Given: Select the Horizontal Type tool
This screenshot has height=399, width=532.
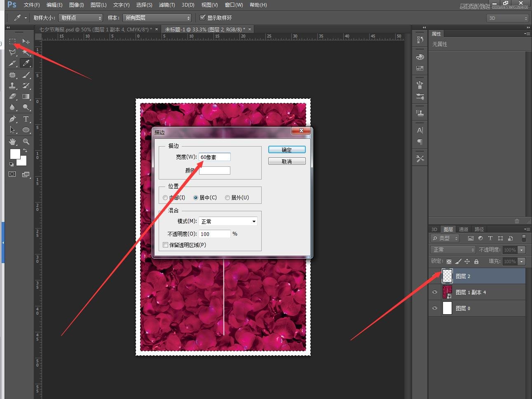Looking at the screenshot, I should 26,119.
